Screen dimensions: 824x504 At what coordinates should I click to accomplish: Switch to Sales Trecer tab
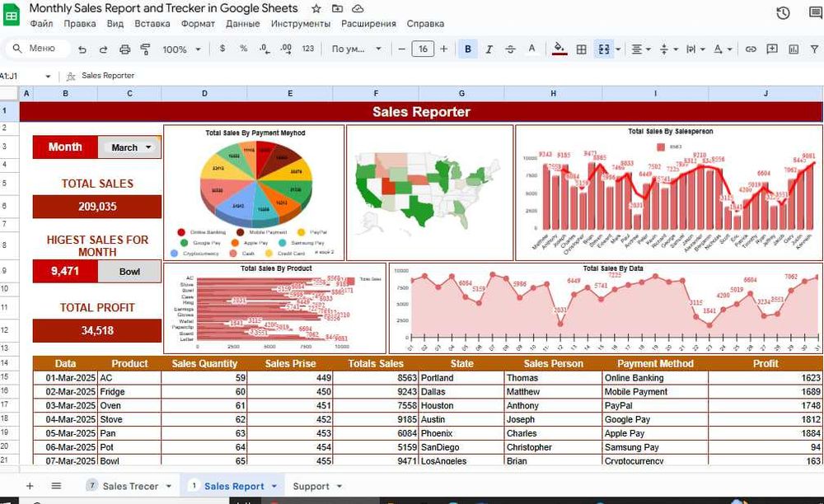point(130,486)
